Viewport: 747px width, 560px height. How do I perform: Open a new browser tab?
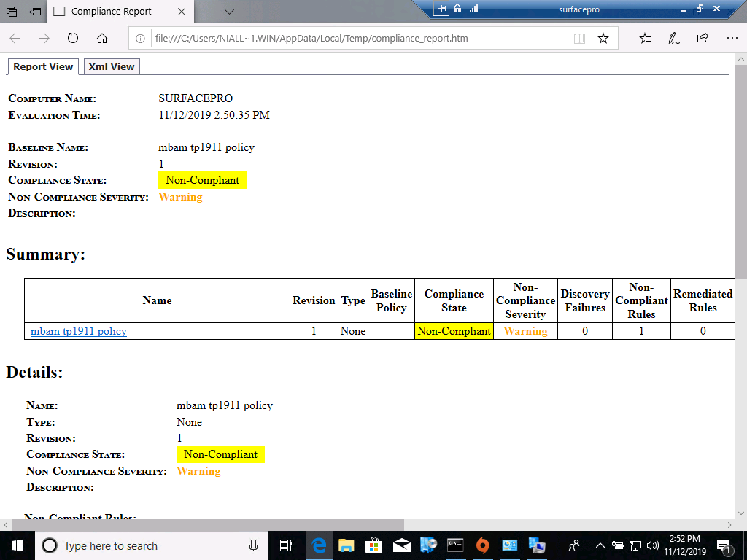[x=206, y=12]
